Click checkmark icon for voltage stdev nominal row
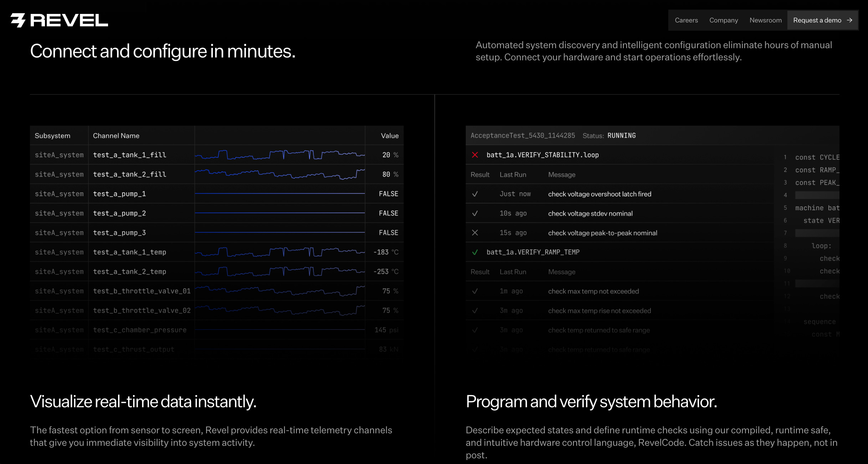Screen dimensions: 868x464 tap(475, 213)
